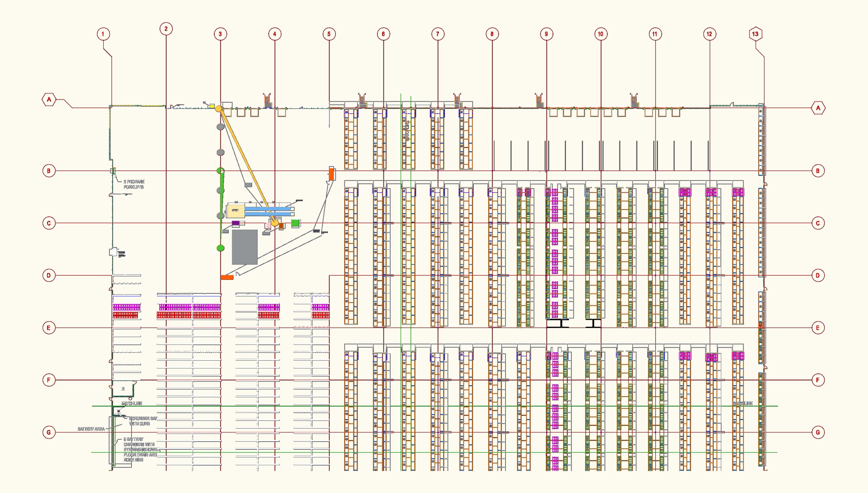Click column grid bubble 5
The image size is (868, 493).
[329, 34]
